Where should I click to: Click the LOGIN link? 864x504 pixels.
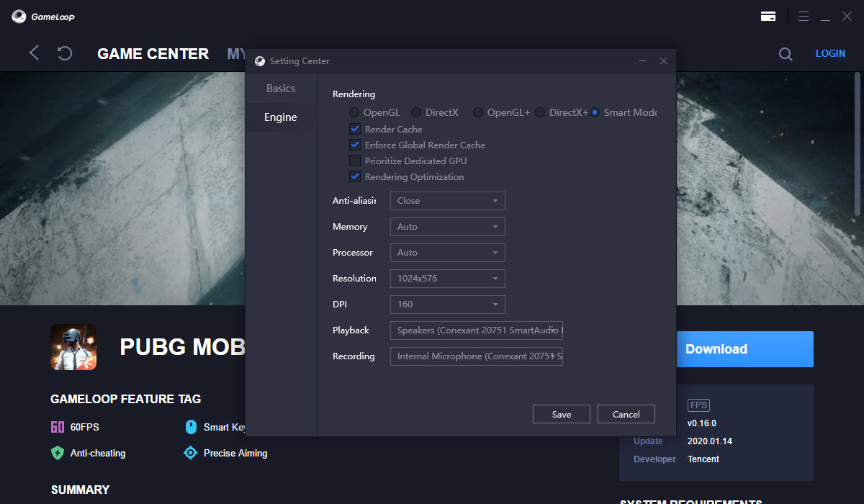pos(830,54)
